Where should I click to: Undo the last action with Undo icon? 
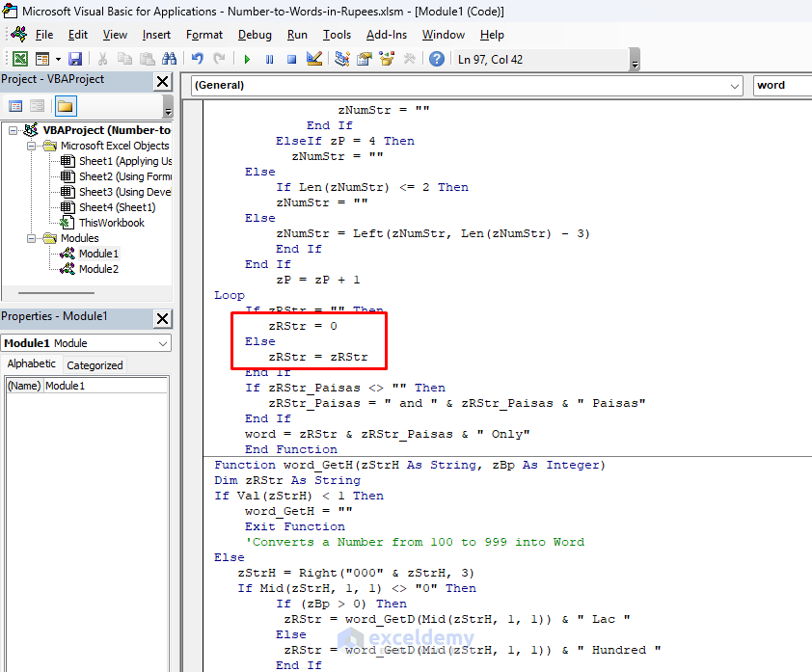(198, 59)
